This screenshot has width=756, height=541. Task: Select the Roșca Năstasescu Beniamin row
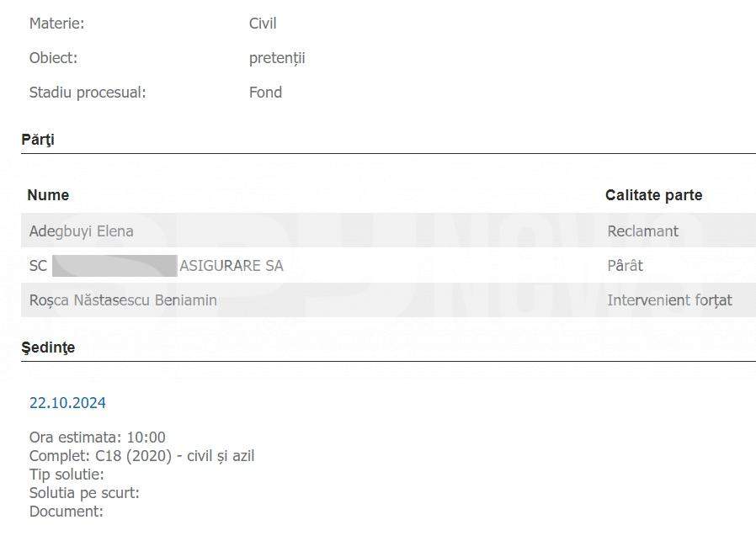coord(388,300)
